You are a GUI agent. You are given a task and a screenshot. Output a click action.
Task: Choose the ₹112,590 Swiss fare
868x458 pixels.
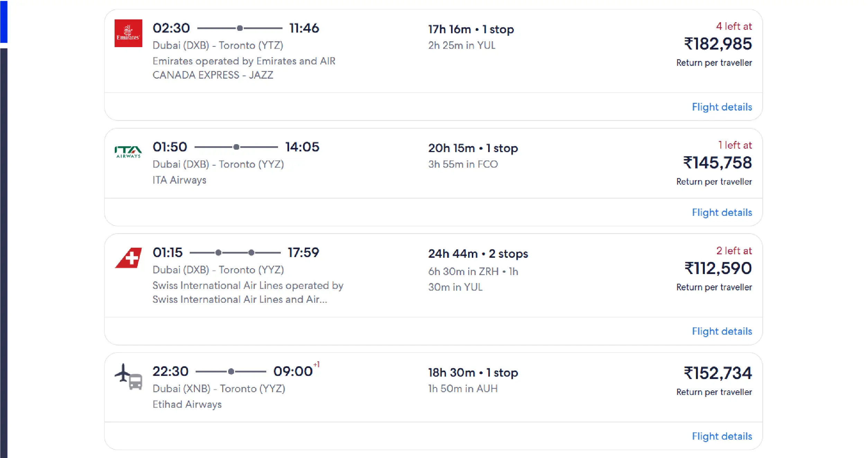pyautogui.click(x=718, y=268)
